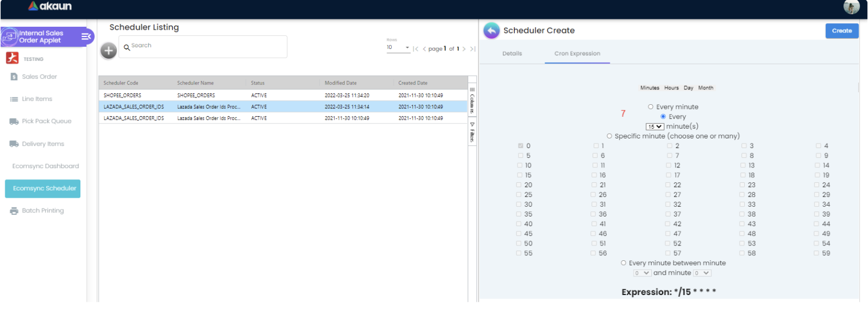
Task: Check the minute 59 checkbox
Action: [x=817, y=253]
